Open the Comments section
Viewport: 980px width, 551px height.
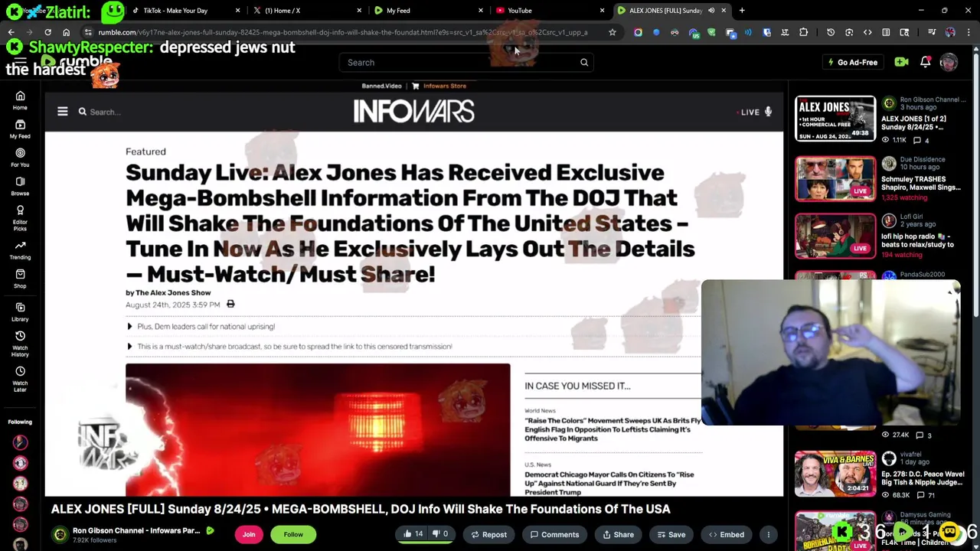pos(554,535)
